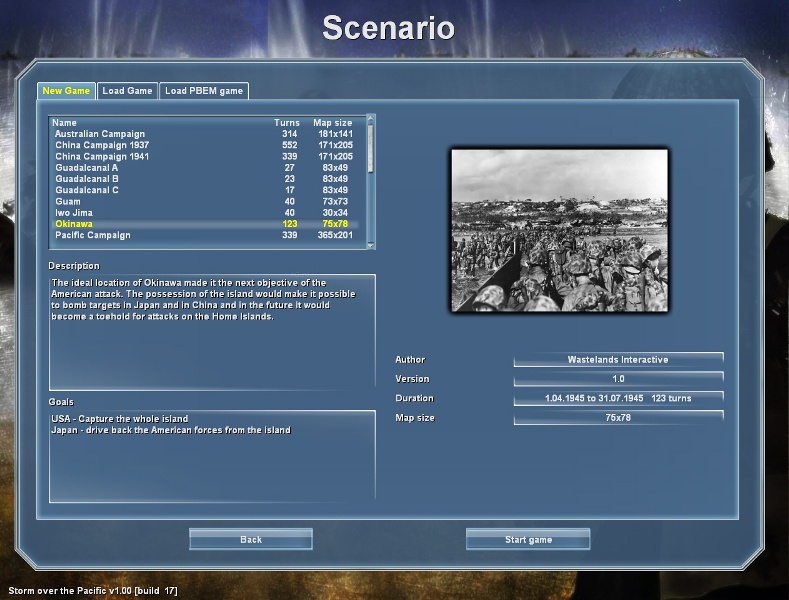
Task: Click the scenario list scrollbar down arrow
Action: point(371,244)
